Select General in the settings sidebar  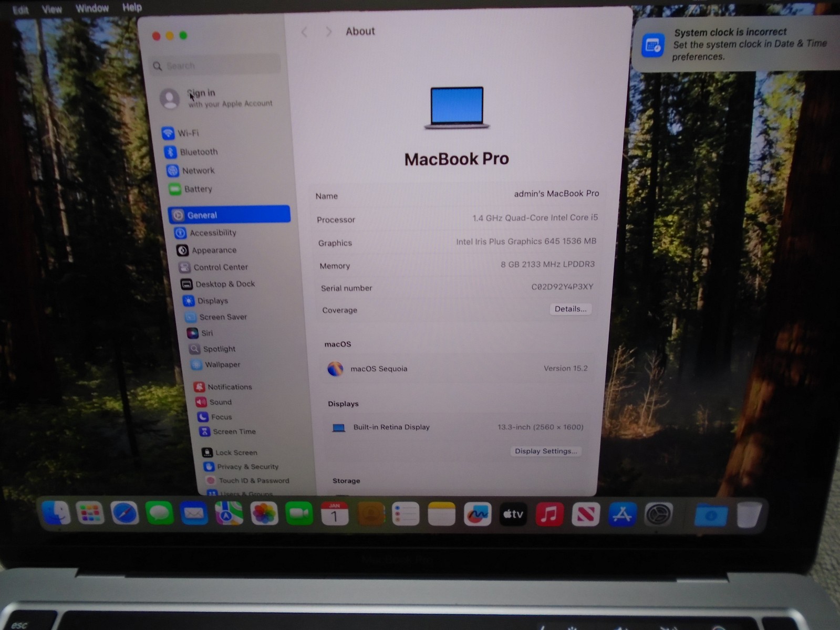(x=229, y=214)
